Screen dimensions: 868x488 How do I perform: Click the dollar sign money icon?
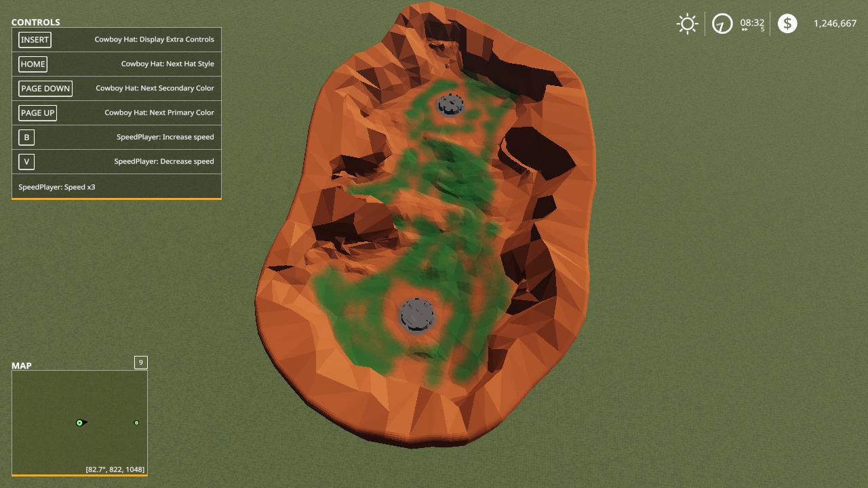pyautogui.click(x=787, y=24)
